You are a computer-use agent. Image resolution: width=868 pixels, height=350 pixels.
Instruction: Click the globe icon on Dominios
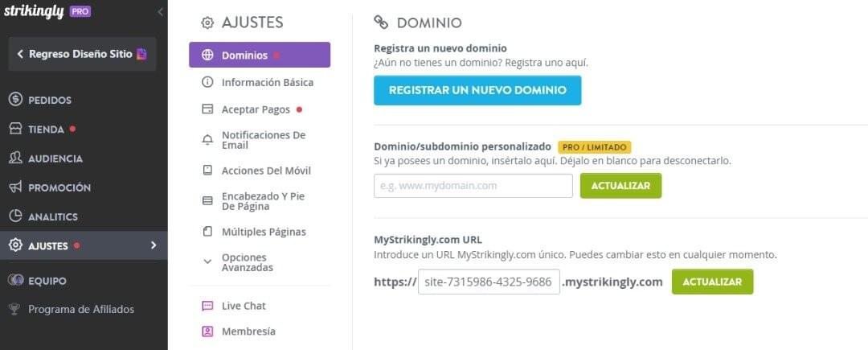(207, 55)
